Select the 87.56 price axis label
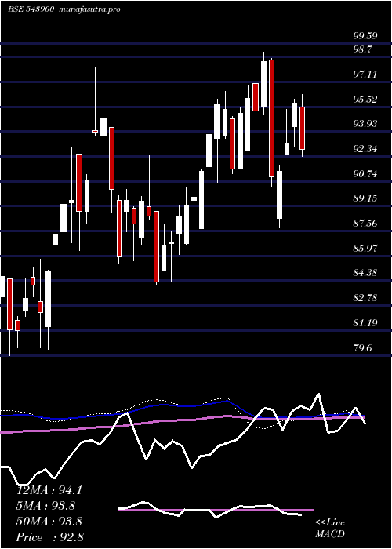392x549 pixels. click(365, 224)
